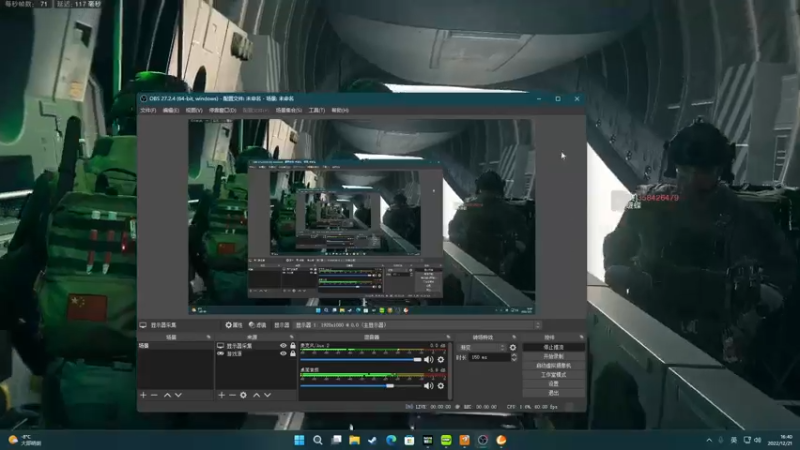Open 停靠窗口(D) menu
This screenshot has width=800, height=450.
tap(222, 110)
